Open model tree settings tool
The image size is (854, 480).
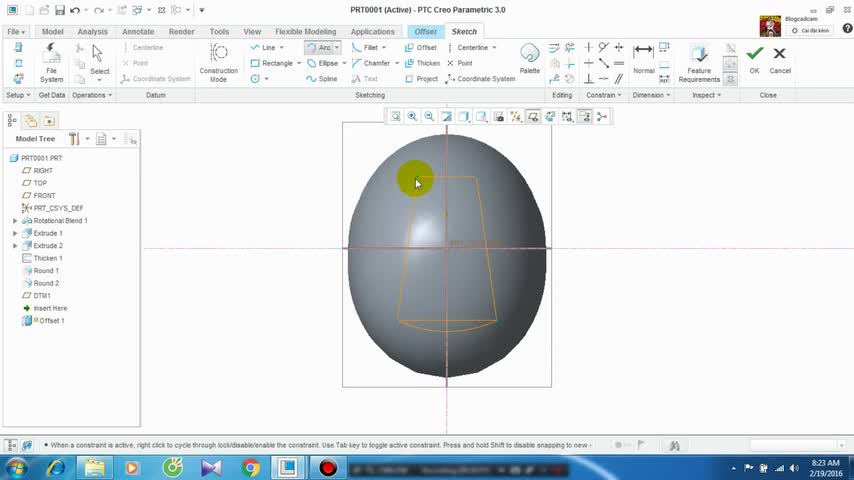pos(74,139)
